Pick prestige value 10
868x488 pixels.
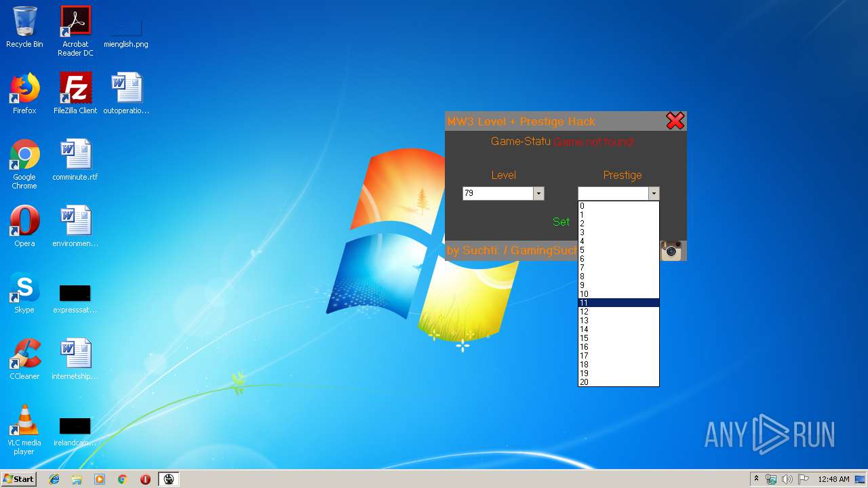(618, 294)
